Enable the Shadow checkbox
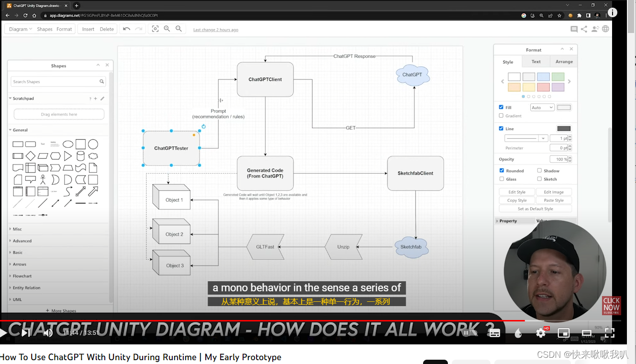Image resolution: width=636 pixels, height=364 pixels. point(539,170)
